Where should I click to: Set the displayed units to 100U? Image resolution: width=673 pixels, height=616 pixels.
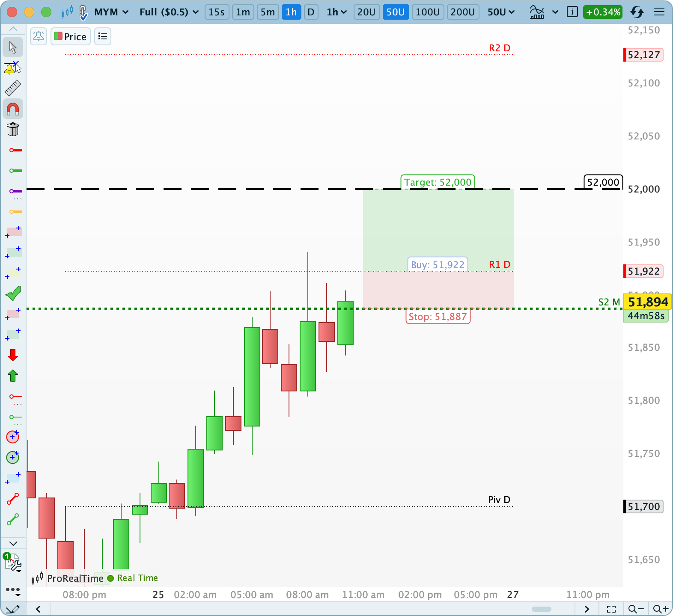coord(428,12)
